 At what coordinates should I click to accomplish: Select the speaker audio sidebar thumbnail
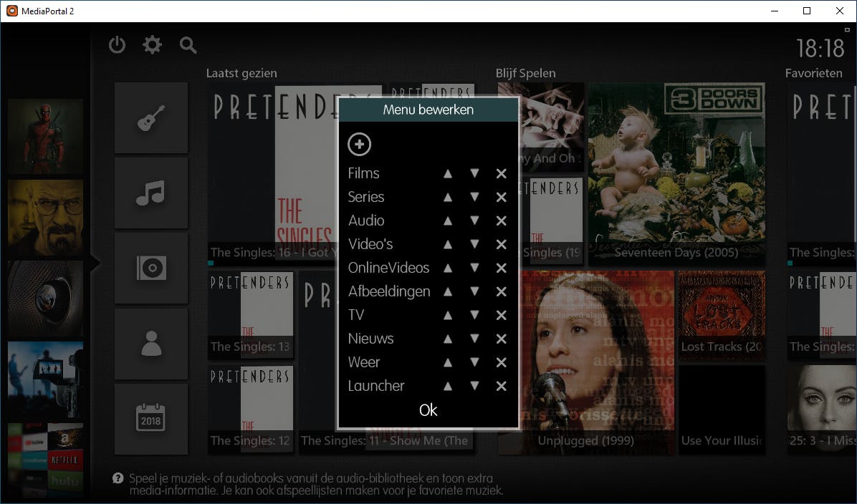click(x=45, y=298)
